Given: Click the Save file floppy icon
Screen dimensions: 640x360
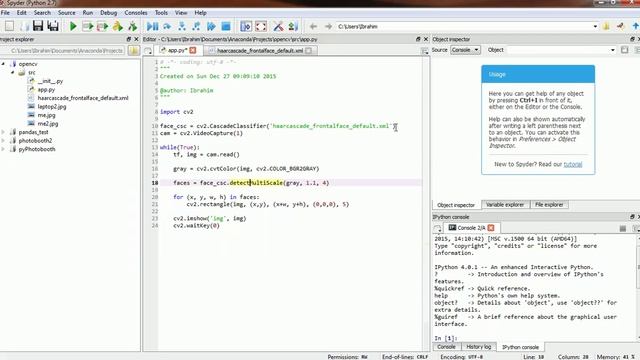Looking at the screenshot, I should tap(38, 26).
